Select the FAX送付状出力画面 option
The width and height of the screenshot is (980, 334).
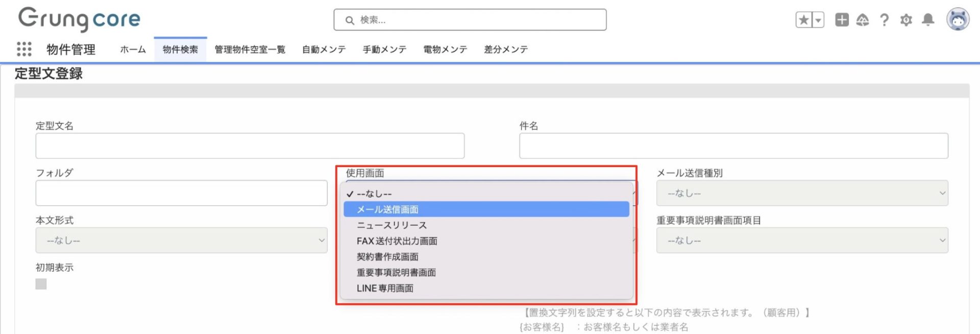(x=397, y=241)
